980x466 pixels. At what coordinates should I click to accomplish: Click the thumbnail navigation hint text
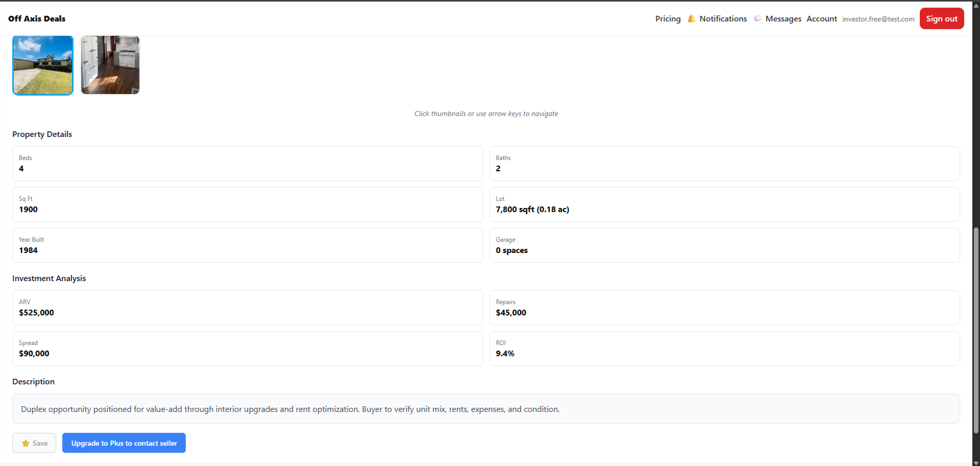(x=486, y=114)
